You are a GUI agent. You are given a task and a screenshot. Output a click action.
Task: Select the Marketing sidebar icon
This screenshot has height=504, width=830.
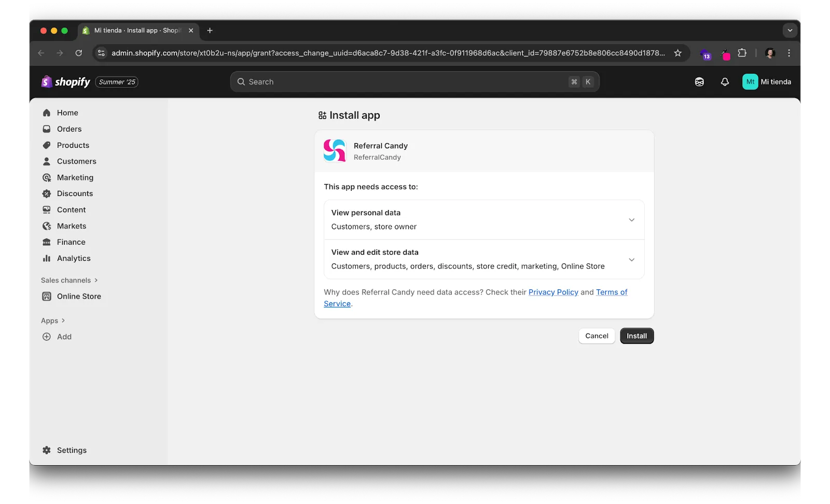(47, 177)
